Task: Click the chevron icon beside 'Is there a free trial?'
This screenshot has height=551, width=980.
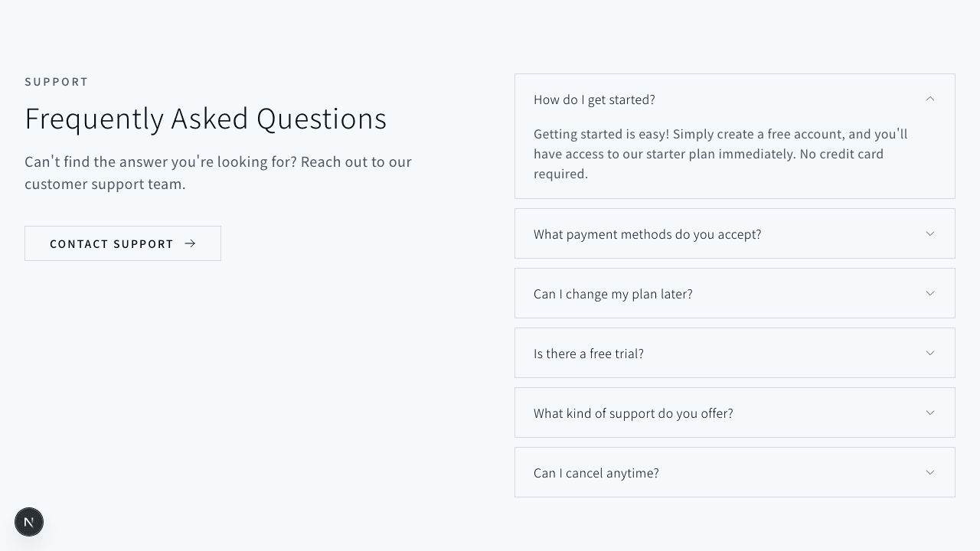Action: click(x=930, y=353)
